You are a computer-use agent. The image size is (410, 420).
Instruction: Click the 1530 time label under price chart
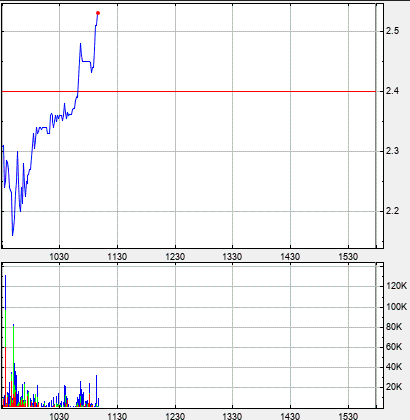coord(348,257)
